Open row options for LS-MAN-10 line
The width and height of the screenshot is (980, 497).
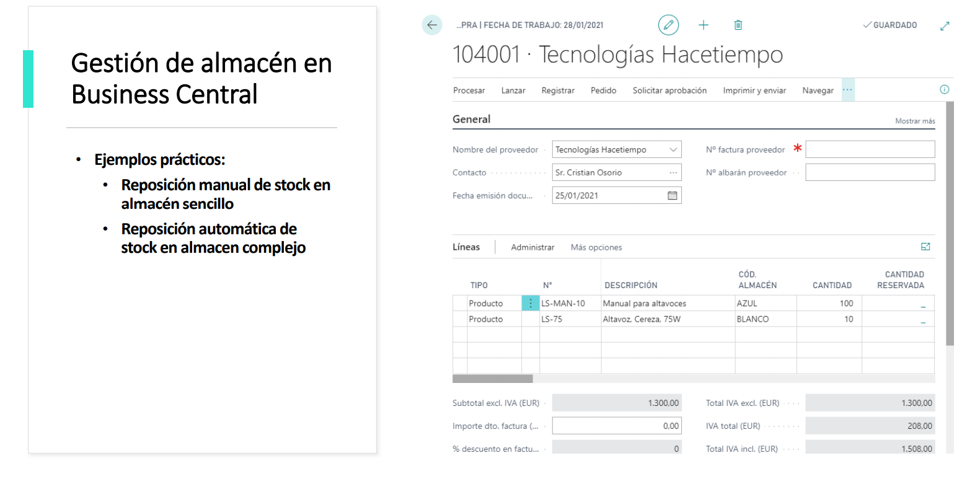coord(531,303)
